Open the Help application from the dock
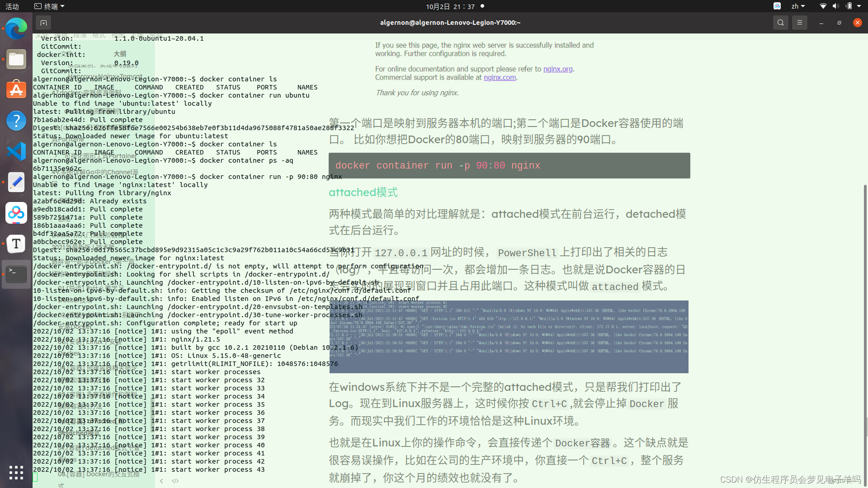This screenshot has height=488, width=868. tap(16, 121)
